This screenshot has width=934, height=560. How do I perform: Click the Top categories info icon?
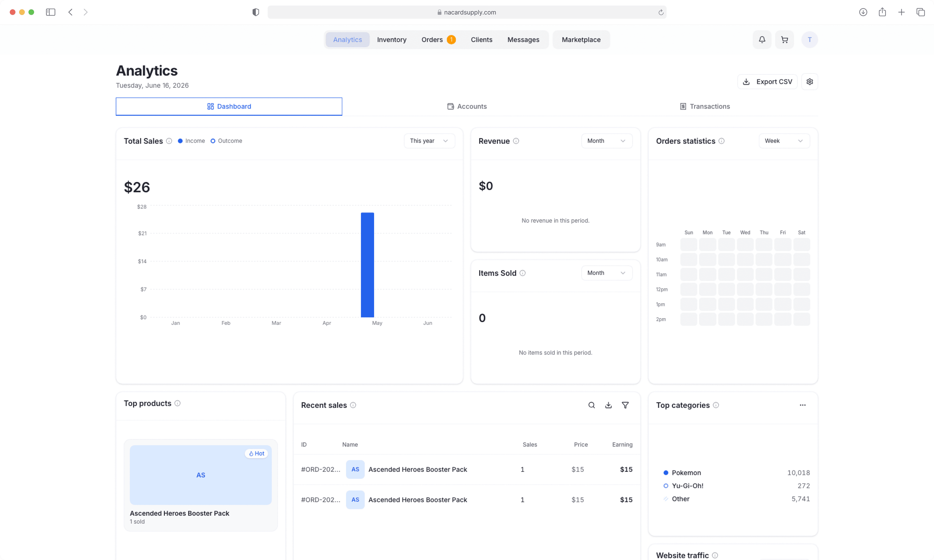coord(716,405)
